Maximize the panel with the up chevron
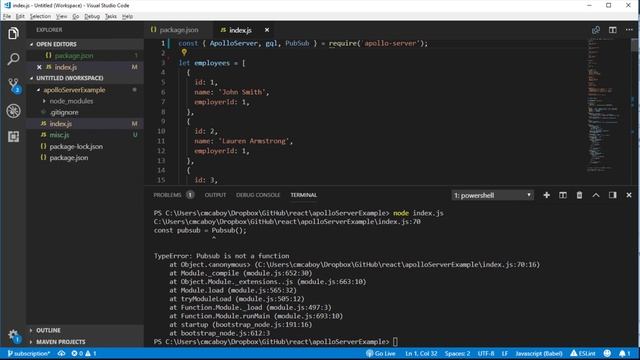This screenshot has height=360, width=640. point(596,195)
